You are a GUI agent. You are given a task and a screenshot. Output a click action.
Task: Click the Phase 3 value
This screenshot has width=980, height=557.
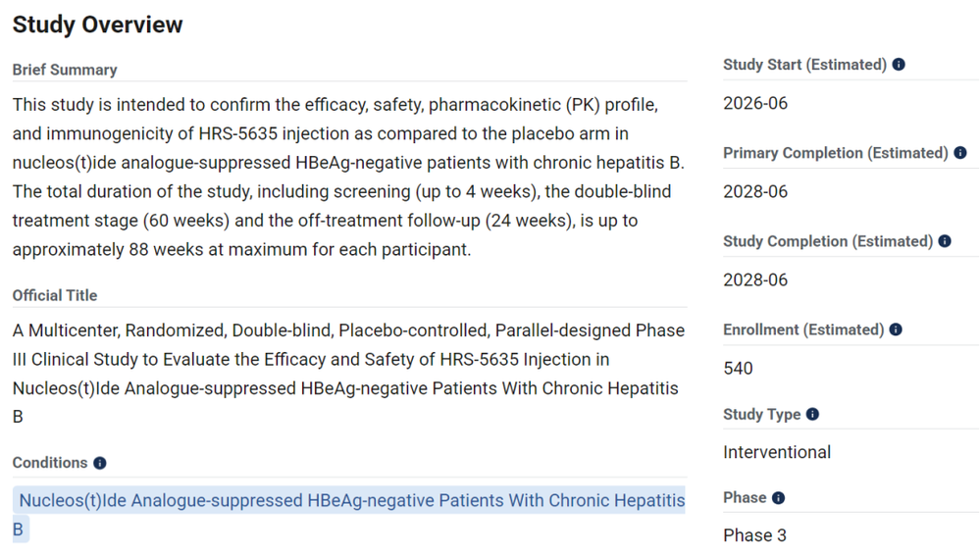click(x=755, y=535)
